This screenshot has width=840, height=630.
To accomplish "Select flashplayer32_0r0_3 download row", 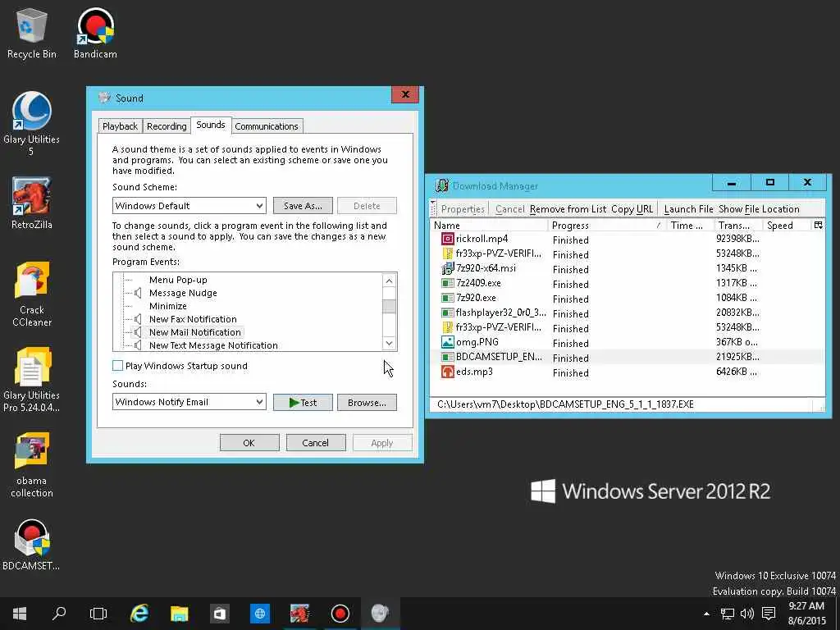I will point(627,313).
